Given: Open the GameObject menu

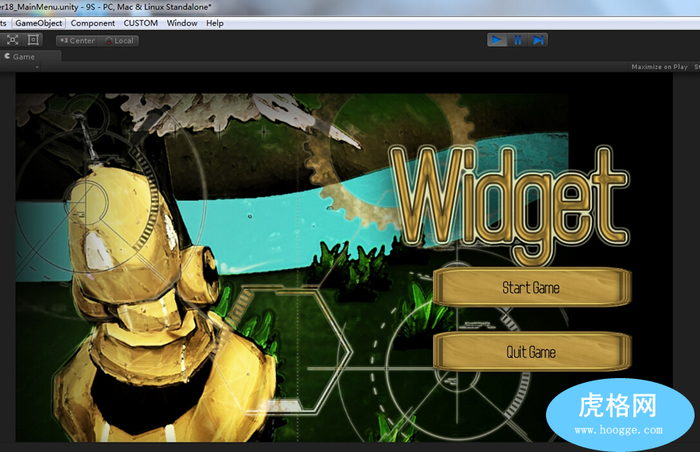Looking at the screenshot, I should [x=38, y=23].
